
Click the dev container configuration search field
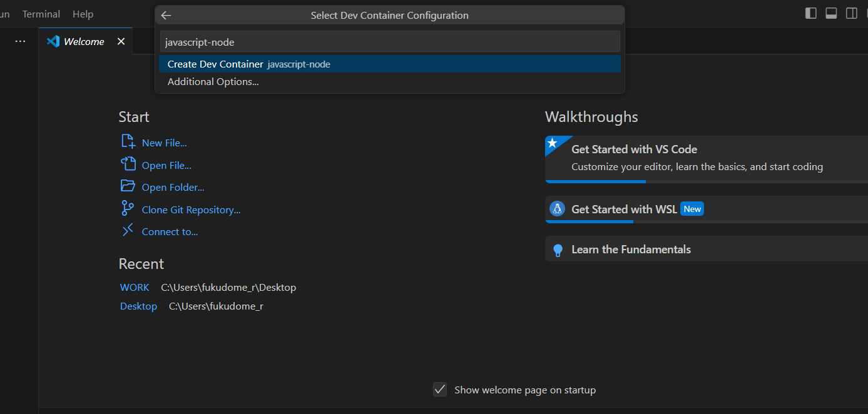pyautogui.click(x=388, y=41)
